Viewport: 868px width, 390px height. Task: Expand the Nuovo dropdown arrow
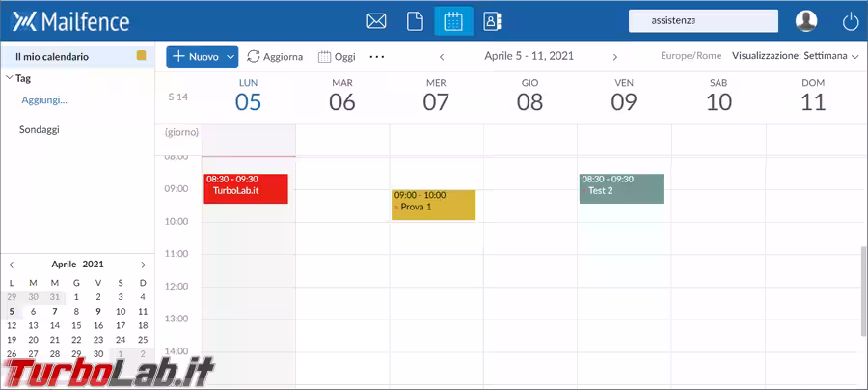(x=231, y=57)
